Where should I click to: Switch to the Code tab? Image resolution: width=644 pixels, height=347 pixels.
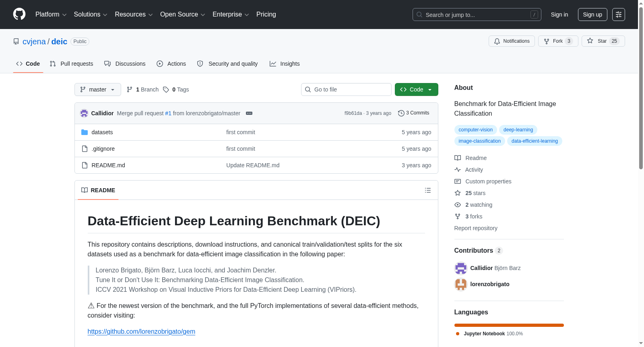(28, 64)
